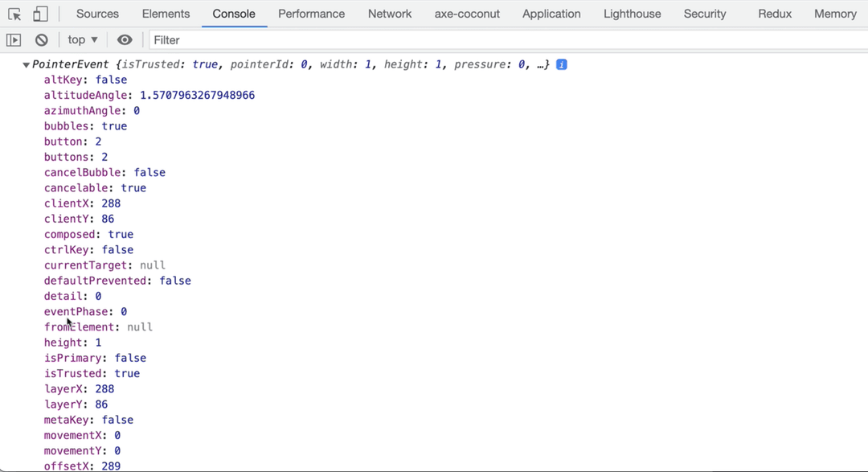Open a live expression with the eye icon
Screen dimensions: 868x472
pos(125,39)
